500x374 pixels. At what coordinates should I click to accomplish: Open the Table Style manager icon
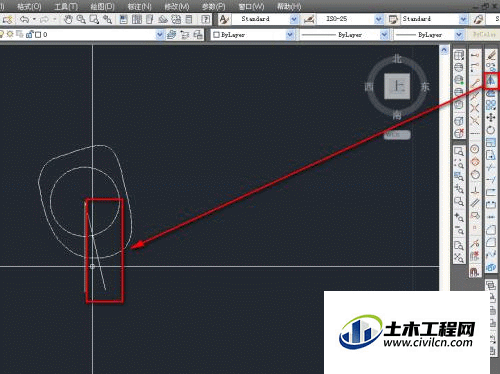pos(394,19)
